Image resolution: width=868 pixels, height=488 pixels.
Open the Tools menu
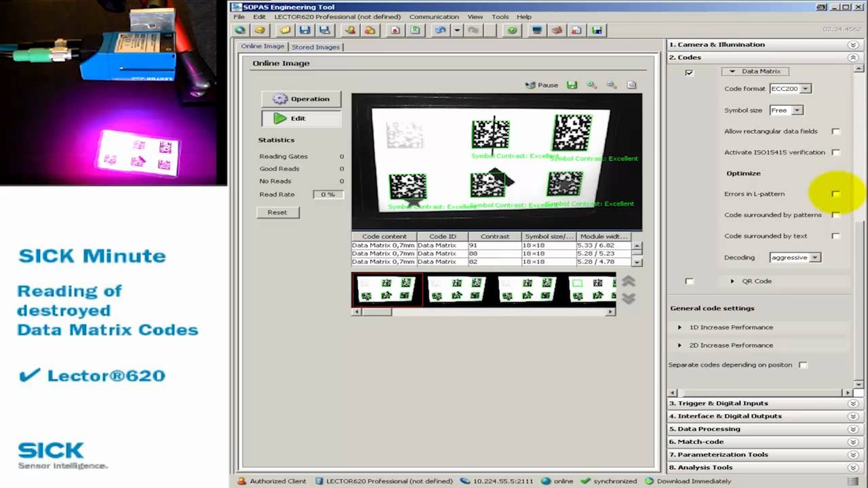[500, 17]
